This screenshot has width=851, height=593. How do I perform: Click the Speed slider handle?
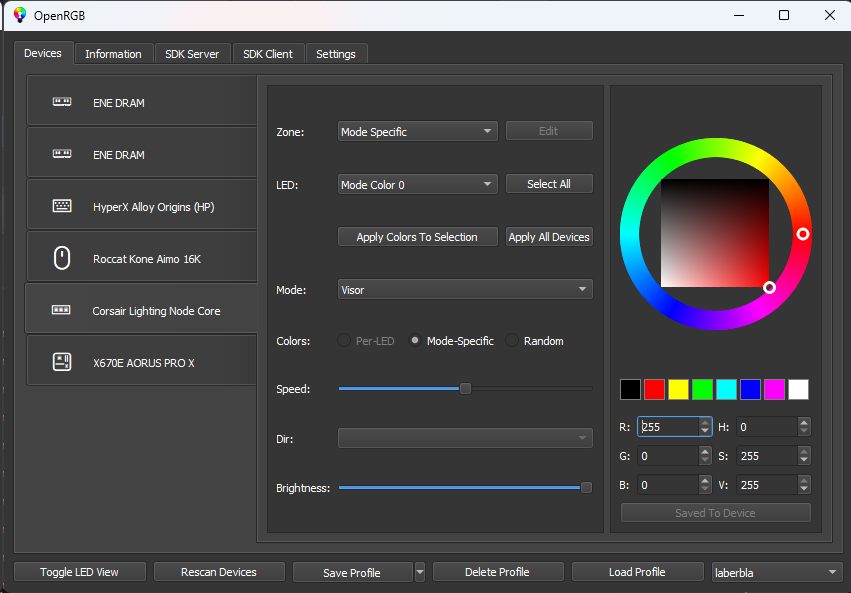[x=465, y=388]
